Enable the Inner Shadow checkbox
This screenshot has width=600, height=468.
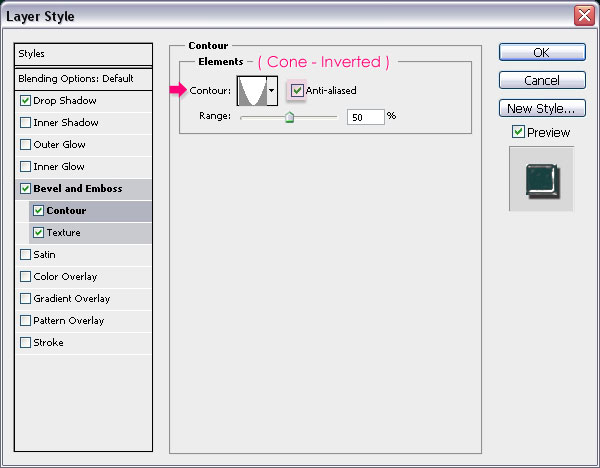(x=25, y=122)
